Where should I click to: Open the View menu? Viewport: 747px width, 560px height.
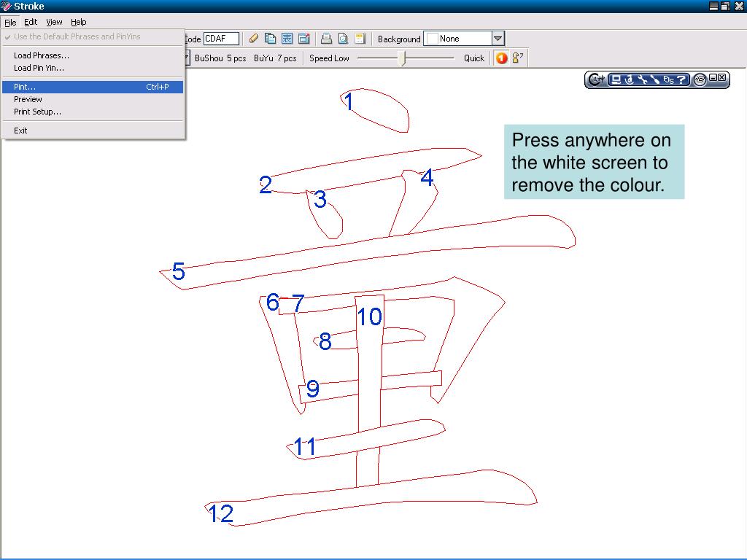[x=54, y=22]
